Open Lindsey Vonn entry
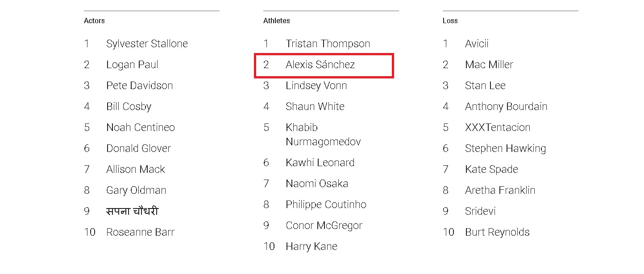This screenshot has width=644, height=274. [x=316, y=86]
